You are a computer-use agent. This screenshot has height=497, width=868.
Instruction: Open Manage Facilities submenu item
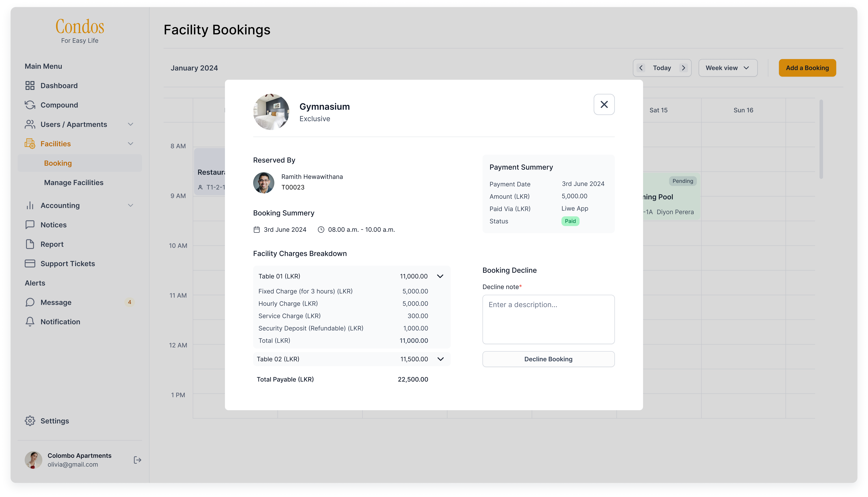pos(74,183)
